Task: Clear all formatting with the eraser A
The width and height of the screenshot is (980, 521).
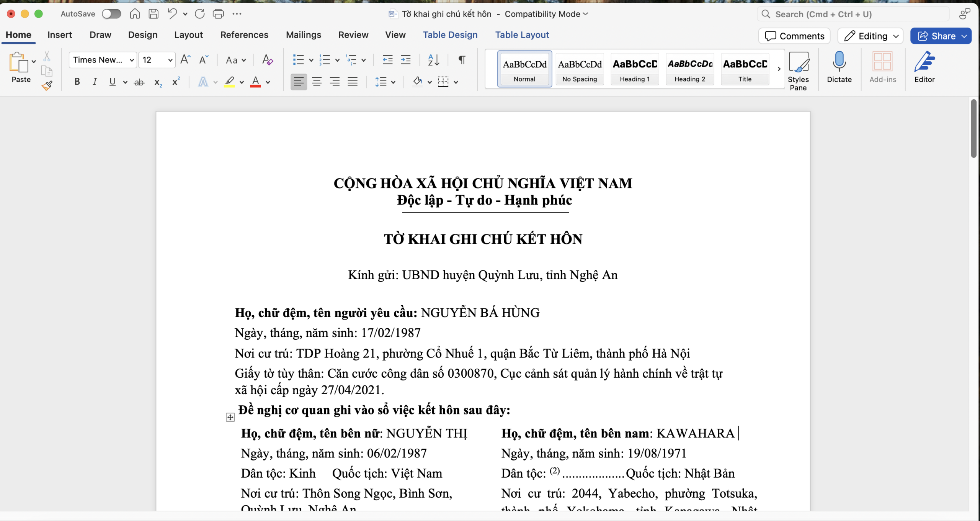Action: click(x=267, y=60)
